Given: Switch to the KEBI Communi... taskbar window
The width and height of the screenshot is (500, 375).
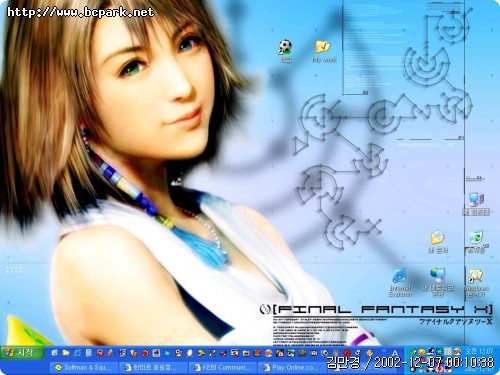Looking at the screenshot, I should 222,368.
